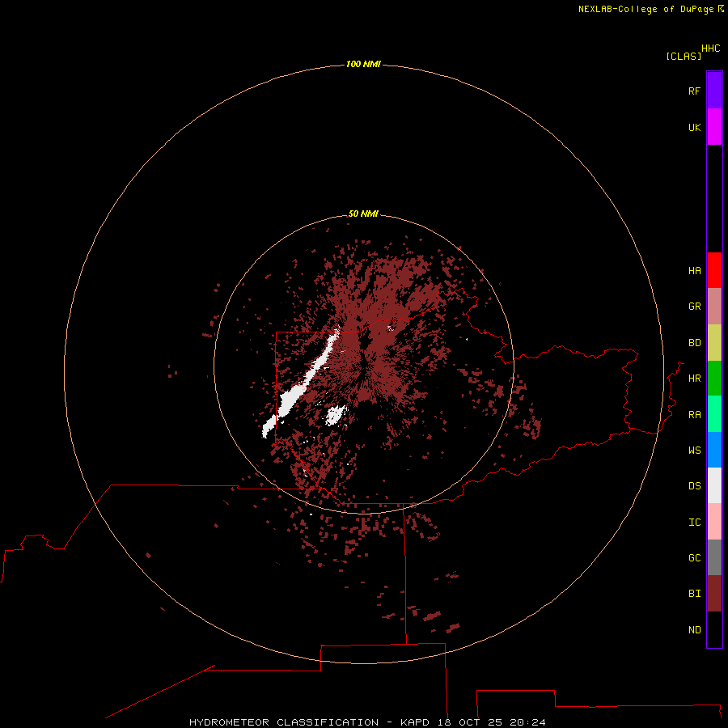This screenshot has width=728, height=728.
Task: Click the NEXLAB-College of DuPage text
Action: [645, 9]
